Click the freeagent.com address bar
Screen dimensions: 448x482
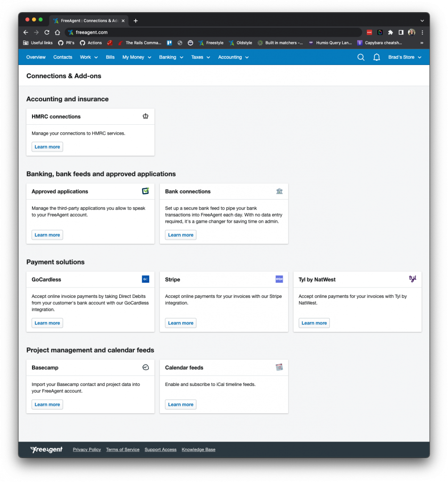click(x=213, y=32)
